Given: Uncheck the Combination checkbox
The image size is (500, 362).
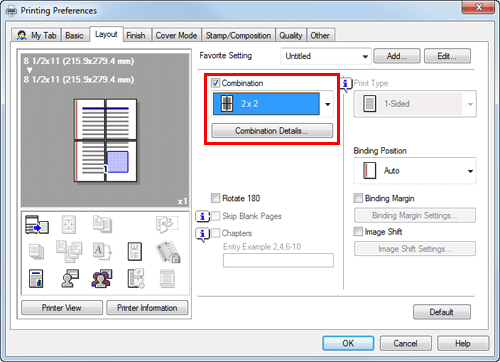Looking at the screenshot, I should (x=215, y=83).
